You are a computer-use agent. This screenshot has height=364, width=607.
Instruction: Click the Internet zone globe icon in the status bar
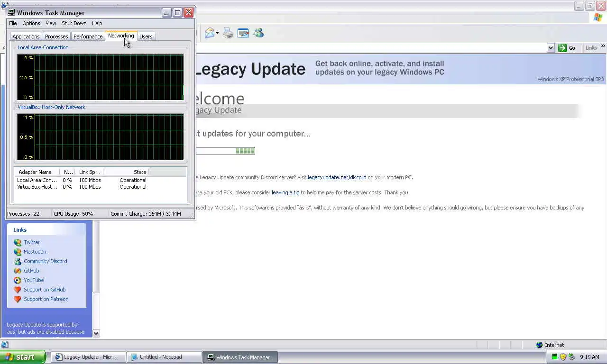tap(539, 345)
